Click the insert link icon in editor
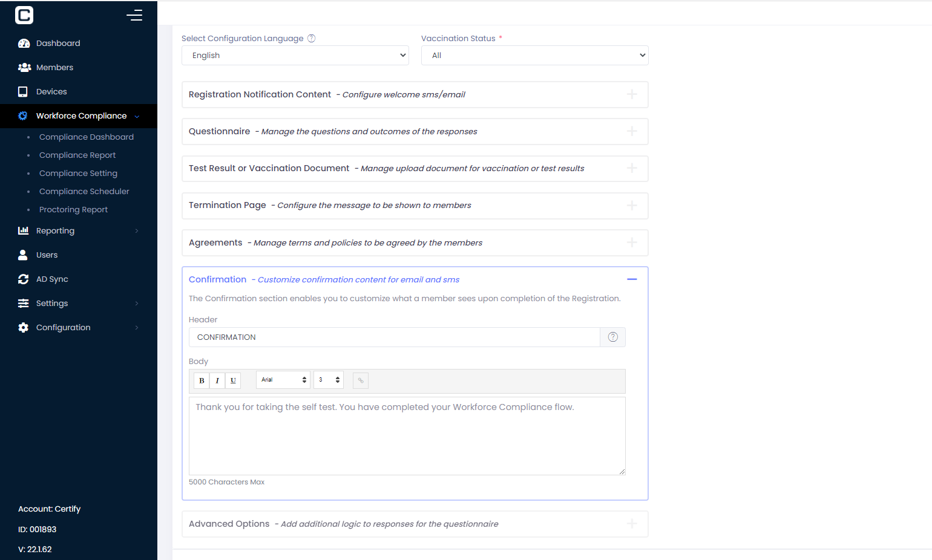This screenshot has height=560, width=932. [x=361, y=380]
